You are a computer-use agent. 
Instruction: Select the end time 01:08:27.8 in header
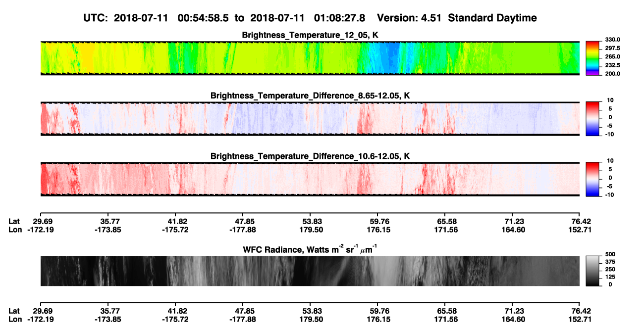pyautogui.click(x=339, y=18)
